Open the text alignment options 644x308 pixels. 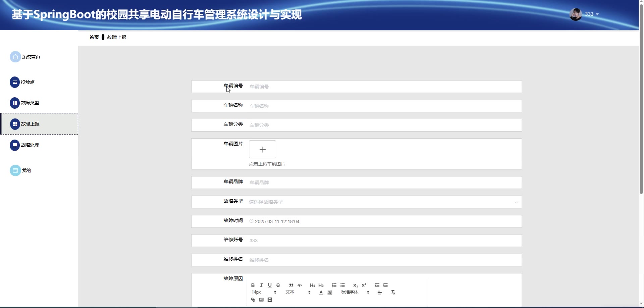tap(379, 293)
